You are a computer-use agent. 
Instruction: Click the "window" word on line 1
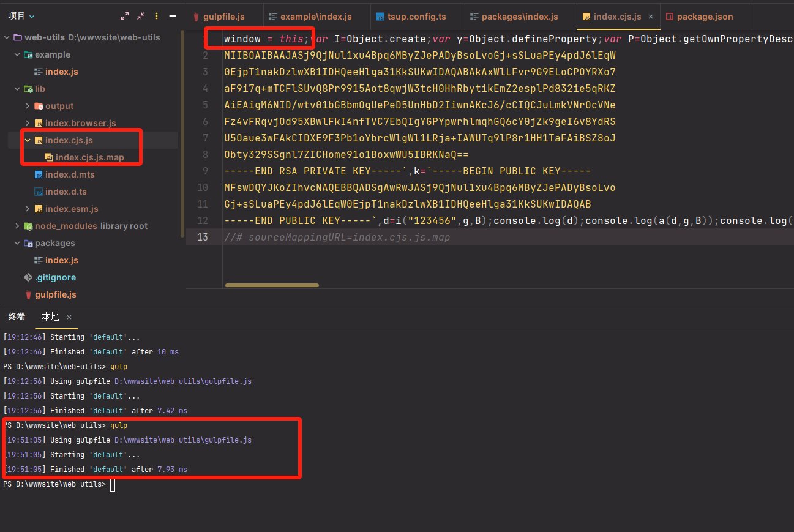[x=242, y=39]
